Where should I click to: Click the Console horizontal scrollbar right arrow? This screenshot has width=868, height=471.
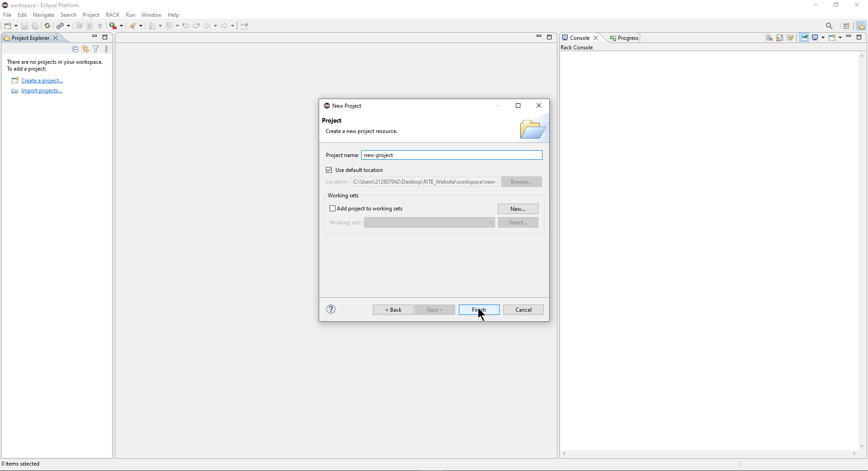[854, 454]
